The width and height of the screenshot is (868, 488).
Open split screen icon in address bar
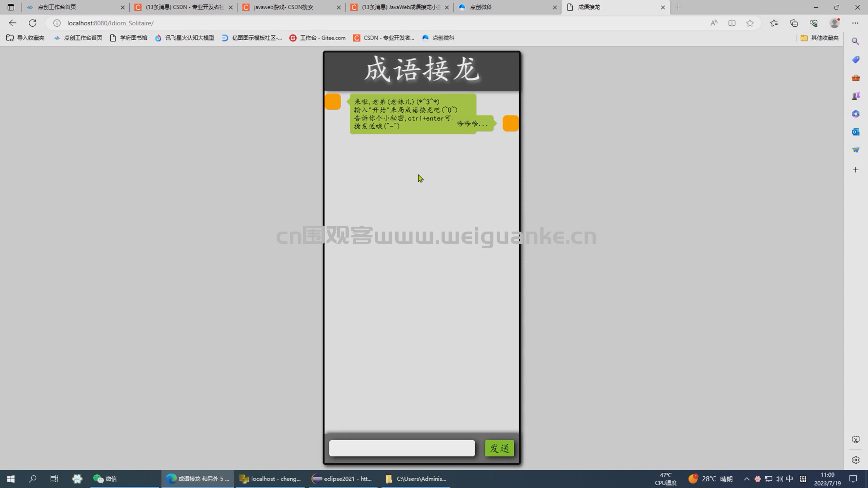(732, 23)
